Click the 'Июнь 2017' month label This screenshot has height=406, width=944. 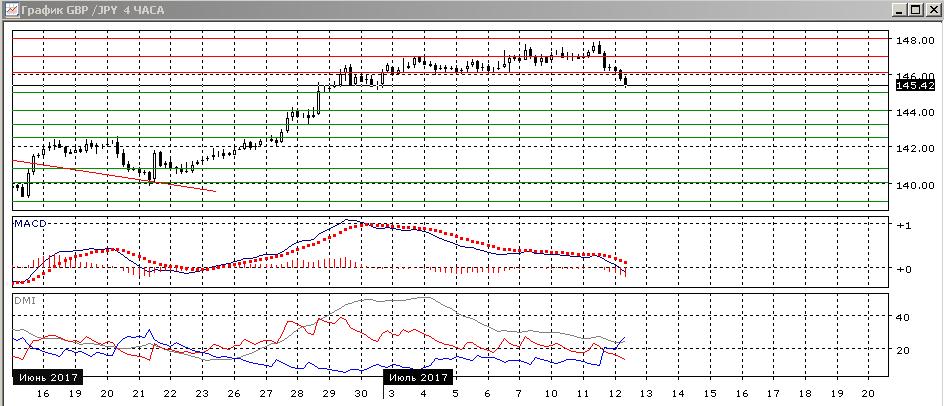(48, 377)
